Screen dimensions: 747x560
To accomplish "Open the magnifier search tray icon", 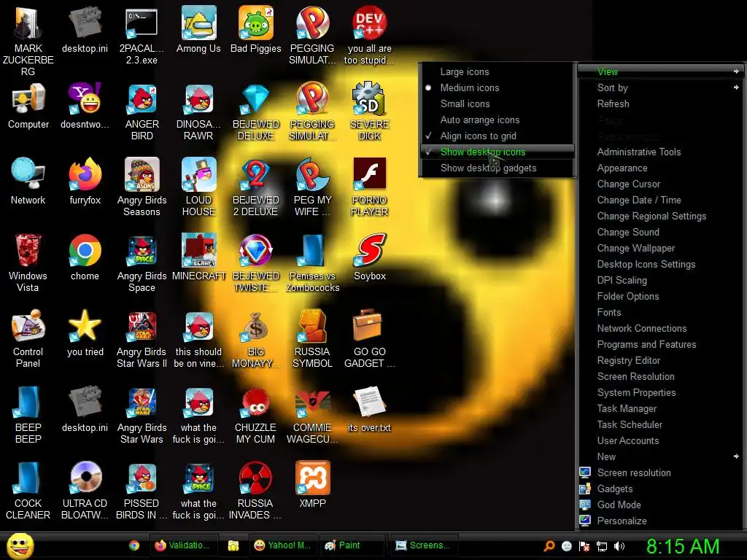I will click(x=549, y=546).
